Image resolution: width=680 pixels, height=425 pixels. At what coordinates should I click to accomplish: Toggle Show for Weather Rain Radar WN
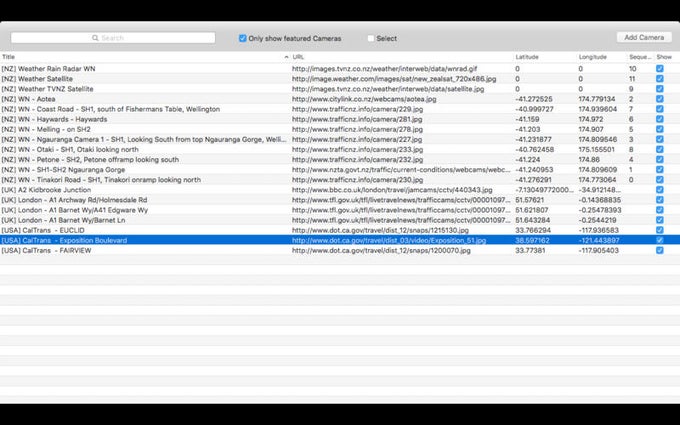tap(660, 69)
